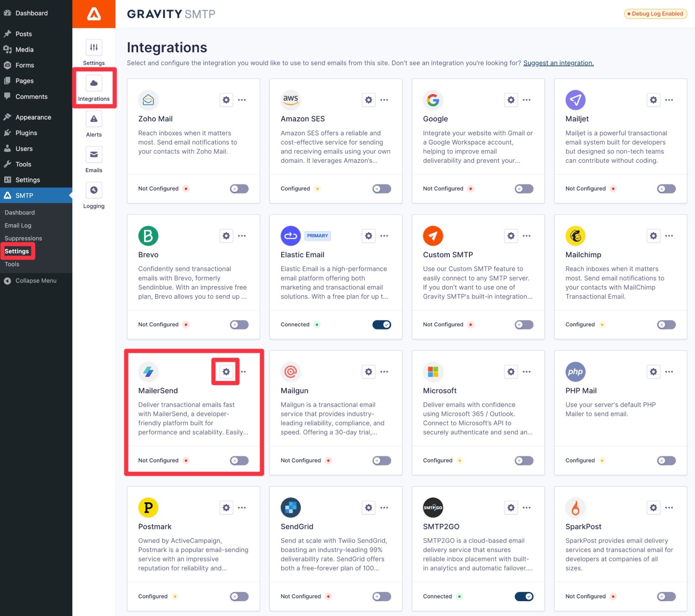Open Elastic Email settings gear
695x616 pixels.
tap(368, 235)
